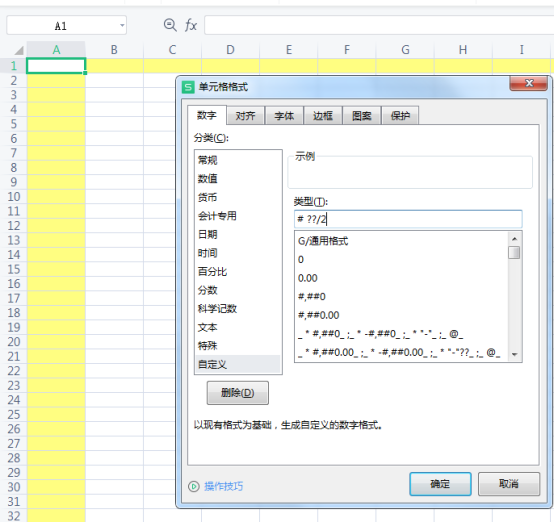Click the 删除(D) button
This screenshot has height=523, width=554.
tap(237, 393)
